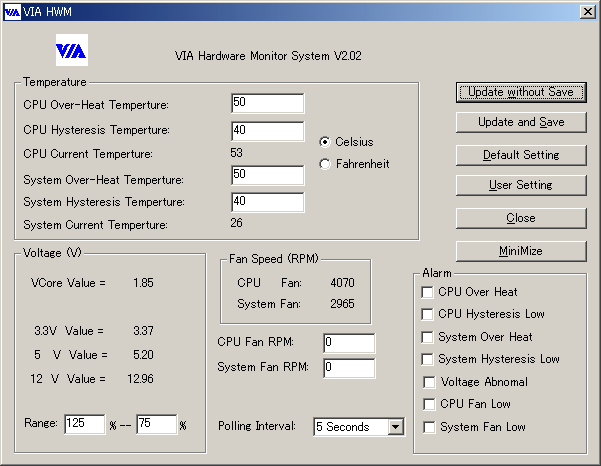Enable the System Over Heat alarm
This screenshot has width=601, height=466.
pyautogui.click(x=427, y=337)
